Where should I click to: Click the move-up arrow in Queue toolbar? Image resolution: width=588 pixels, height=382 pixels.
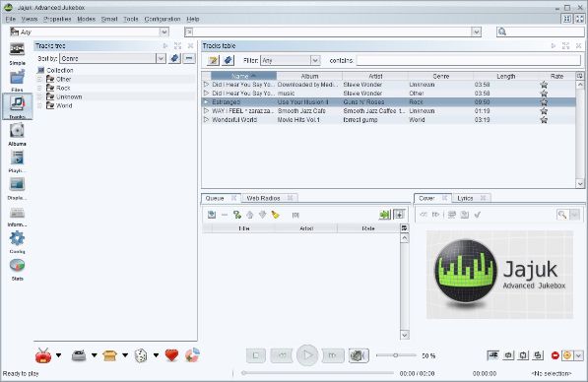(x=250, y=215)
